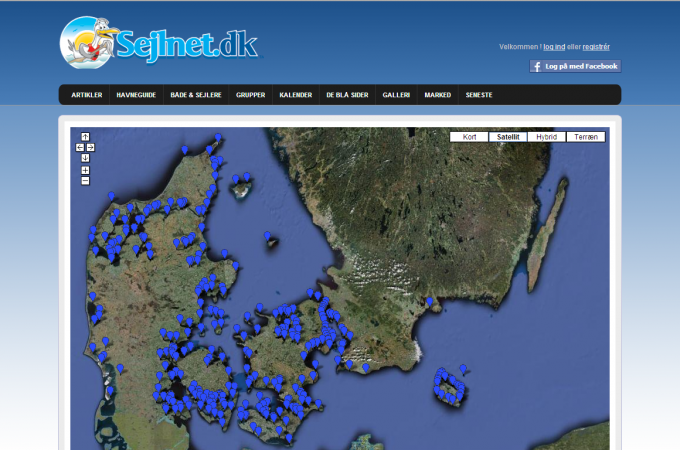Switch map to Hybrid view
Viewport: 680px width, 450px height.
[546, 137]
